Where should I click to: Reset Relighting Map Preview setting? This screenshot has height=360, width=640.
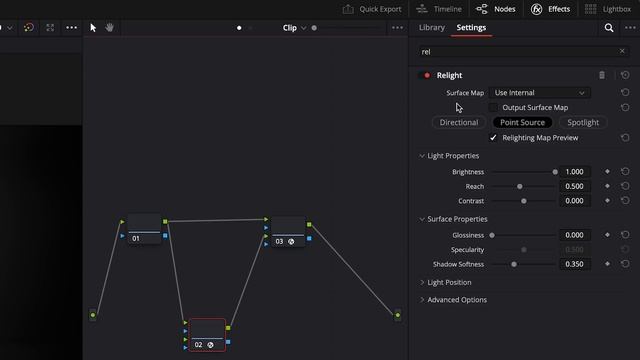[625, 138]
